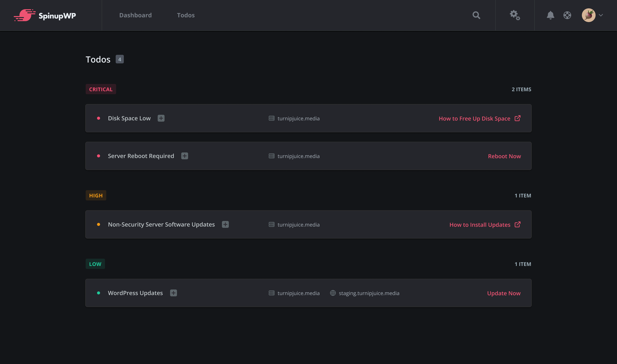Click server icon in Non-Security Updates row
Screen dimensions: 617x364
click(271, 224)
